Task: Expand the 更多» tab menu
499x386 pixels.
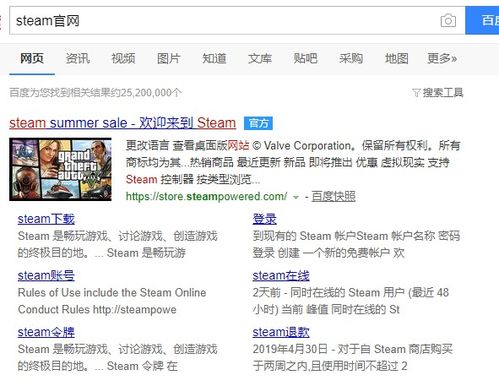Action: click(442, 58)
